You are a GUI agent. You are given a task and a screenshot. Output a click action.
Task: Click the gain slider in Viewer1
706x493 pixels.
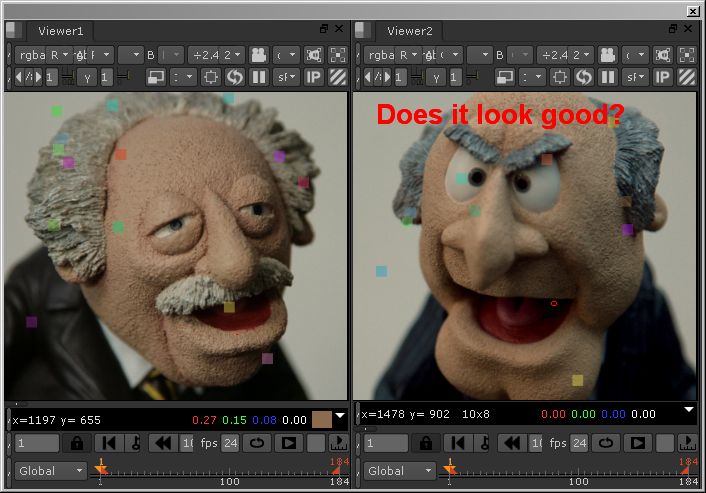[68, 77]
